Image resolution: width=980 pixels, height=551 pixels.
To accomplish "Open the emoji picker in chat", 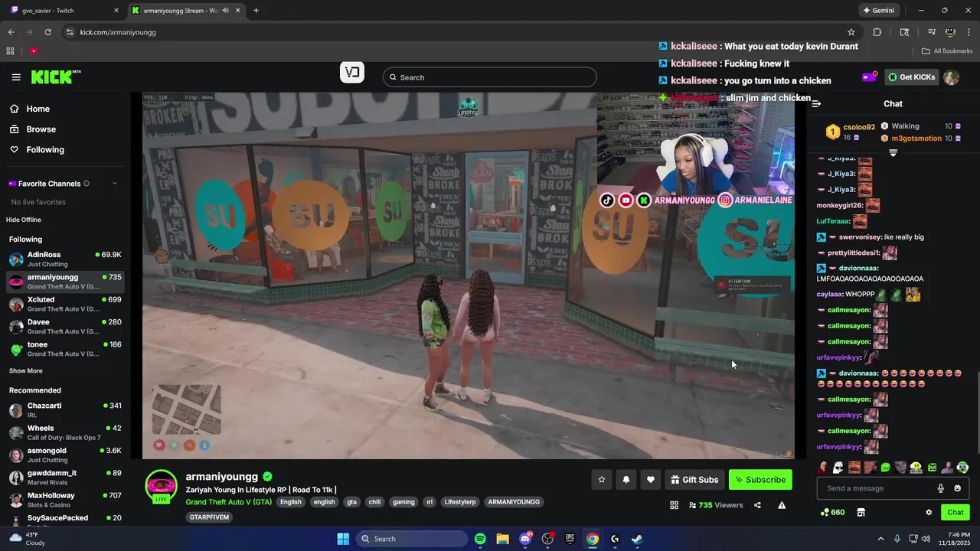I will (957, 488).
